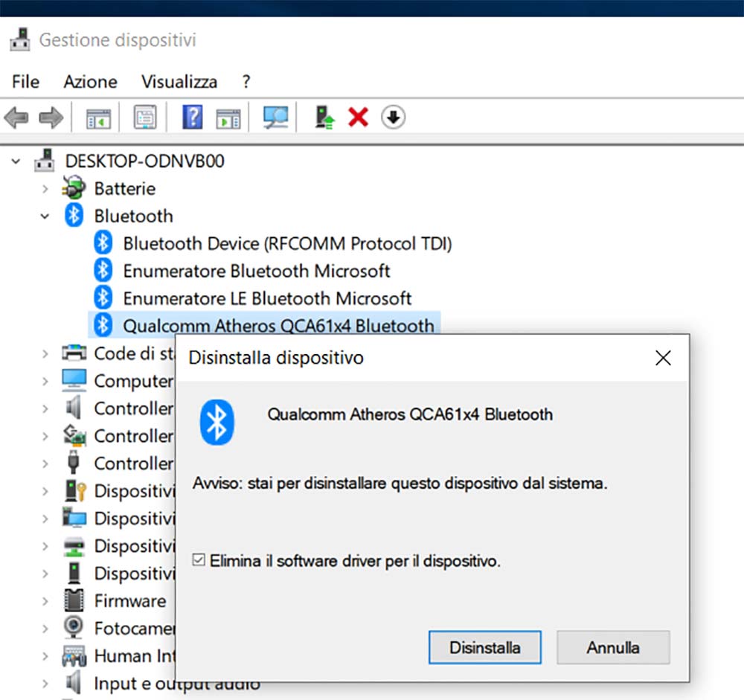Image resolution: width=744 pixels, height=700 pixels.
Task: Select Bluetooth Device (RFCOMM Protocol TDI) label
Action: pyautogui.click(x=287, y=243)
